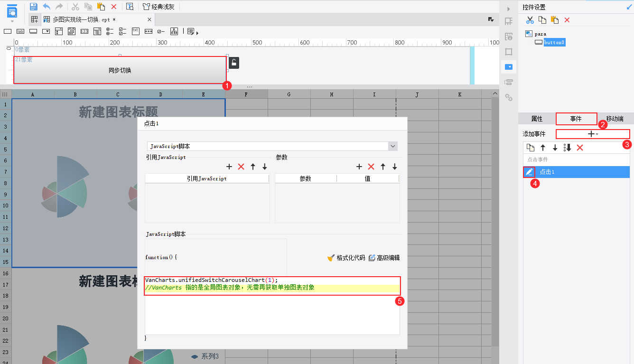
Task: Toggle the lock on the 同步切换 button
Action: (233, 62)
